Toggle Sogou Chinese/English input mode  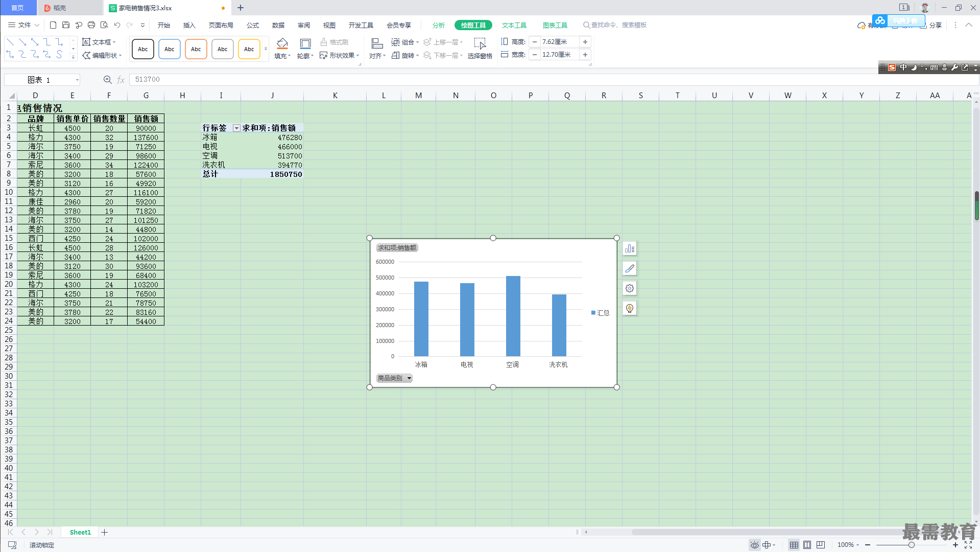tap(903, 67)
